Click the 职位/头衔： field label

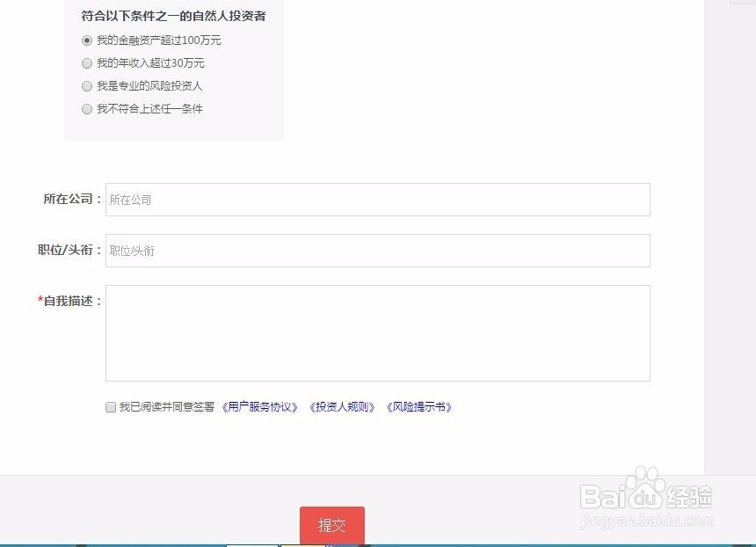(70, 250)
